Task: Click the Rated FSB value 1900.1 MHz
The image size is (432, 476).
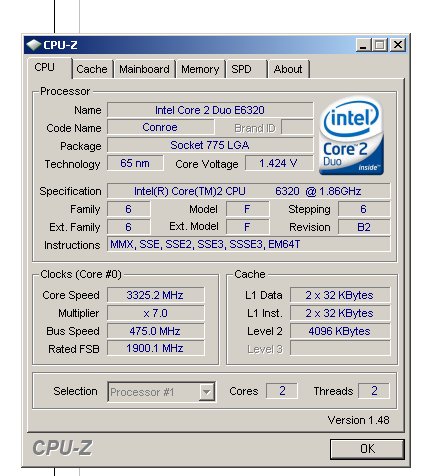Action: coord(155,349)
